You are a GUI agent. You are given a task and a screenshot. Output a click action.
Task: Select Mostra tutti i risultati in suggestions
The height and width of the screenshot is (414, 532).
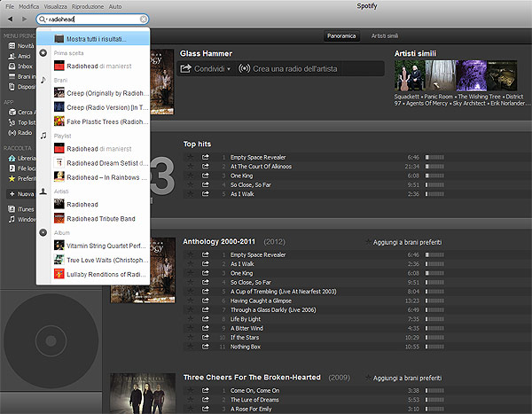[x=96, y=39]
